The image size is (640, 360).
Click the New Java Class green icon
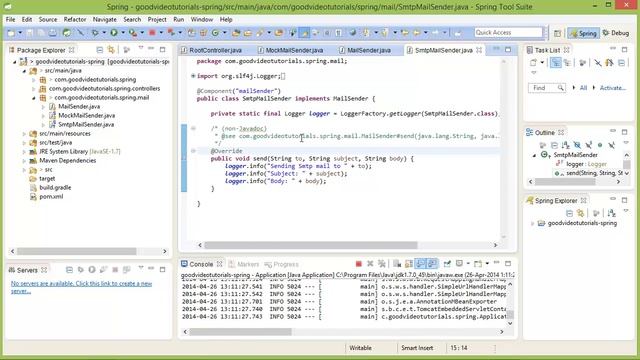[215, 33]
